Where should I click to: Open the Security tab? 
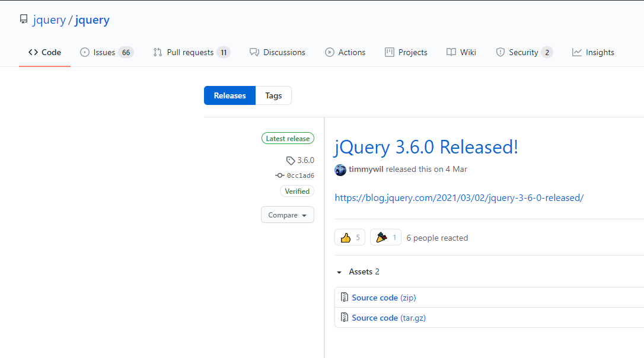[524, 52]
